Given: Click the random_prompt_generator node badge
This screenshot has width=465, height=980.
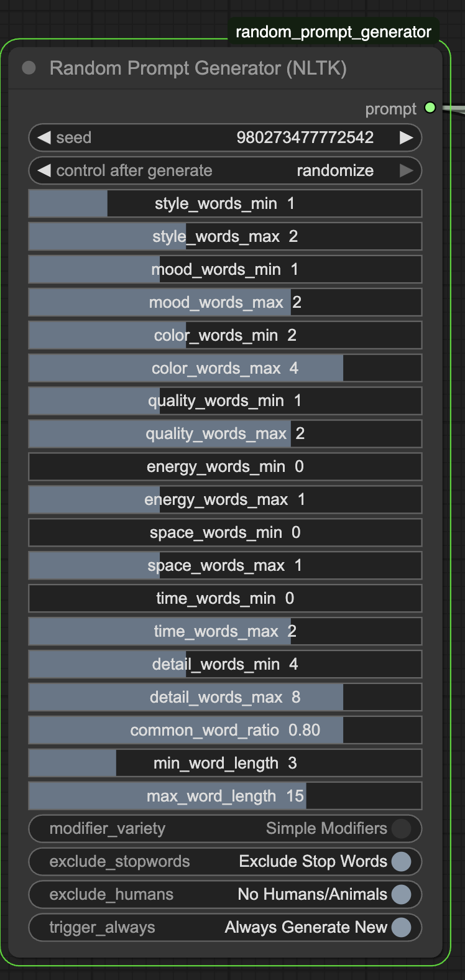Looking at the screenshot, I should pos(333,32).
